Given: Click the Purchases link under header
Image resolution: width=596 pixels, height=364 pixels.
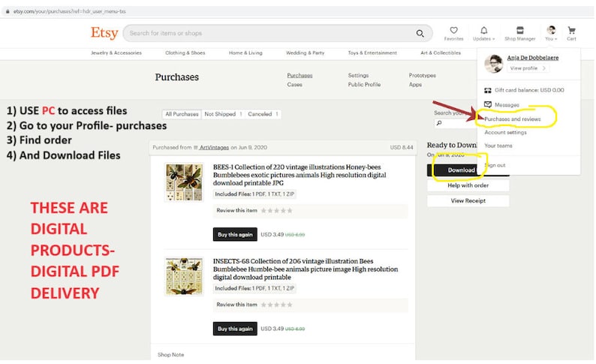Looking at the screenshot, I should (x=300, y=75).
